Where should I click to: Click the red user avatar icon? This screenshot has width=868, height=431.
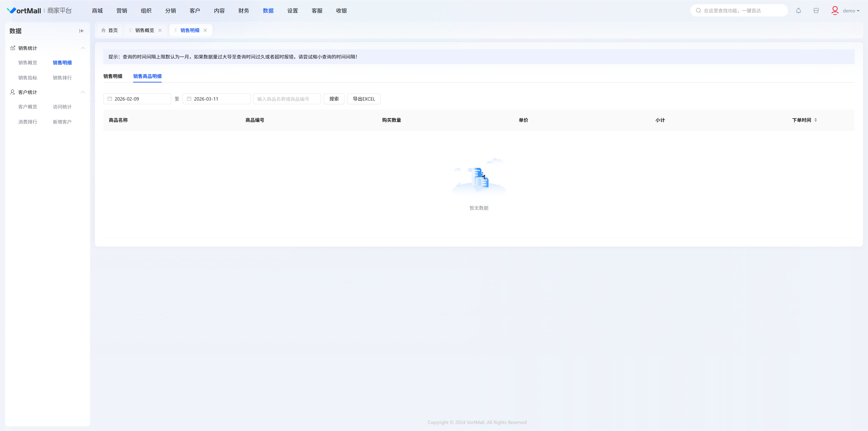click(835, 11)
